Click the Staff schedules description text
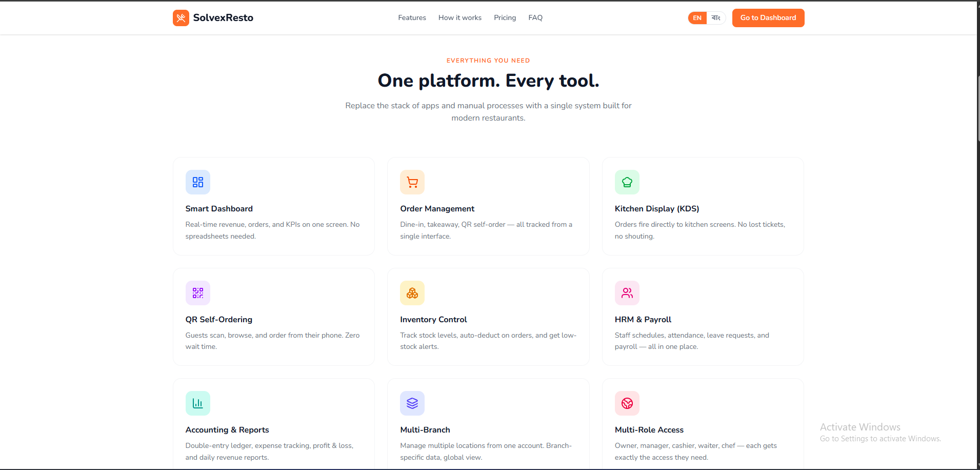Image resolution: width=980 pixels, height=470 pixels. pyautogui.click(x=692, y=341)
